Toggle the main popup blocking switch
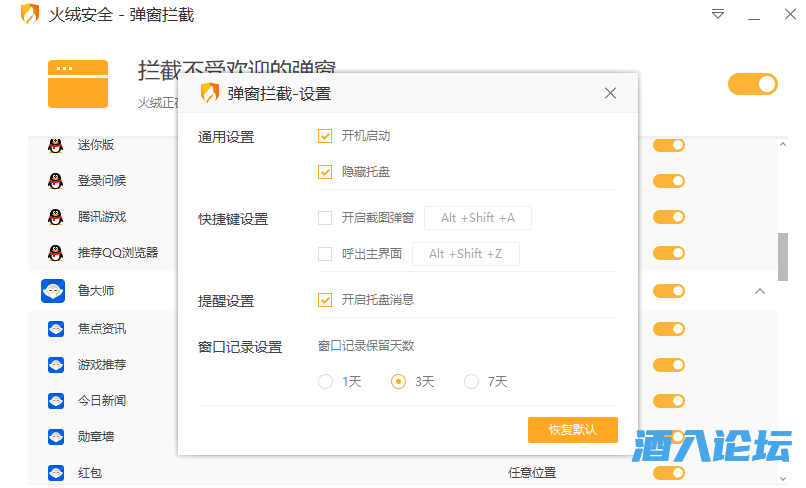This screenshot has width=806, height=488. point(752,84)
